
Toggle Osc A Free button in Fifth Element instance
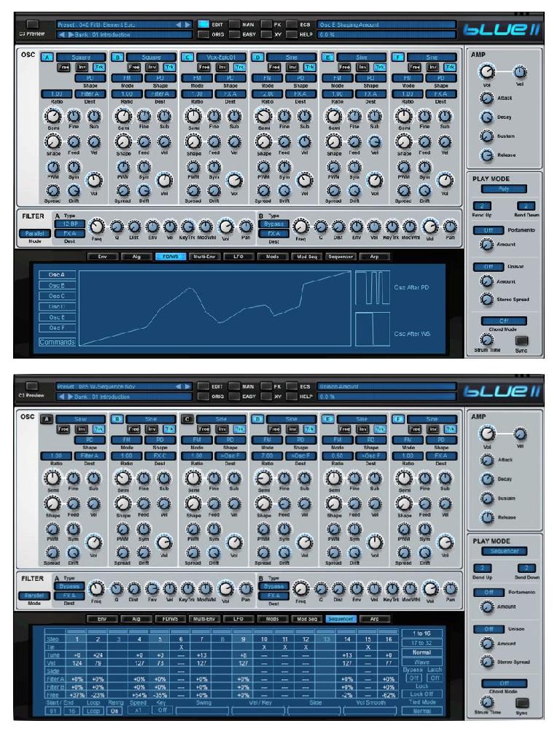(63, 67)
